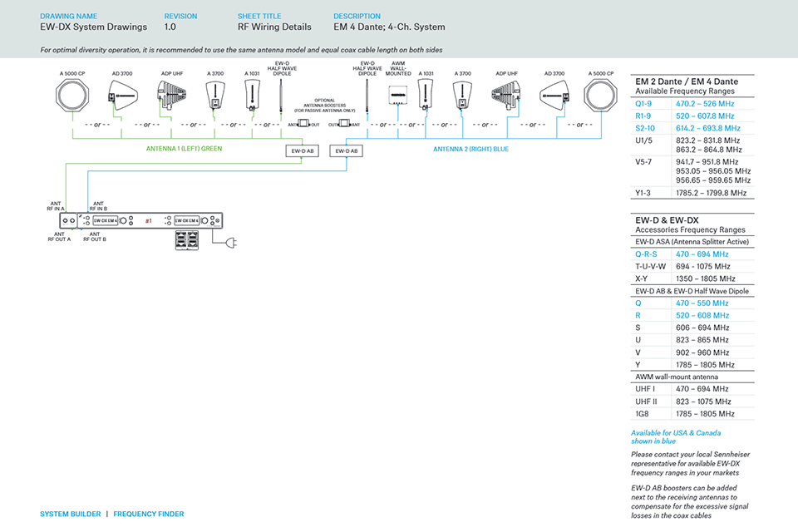Select the 606 – 694 MHz value

[x=702, y=328]
